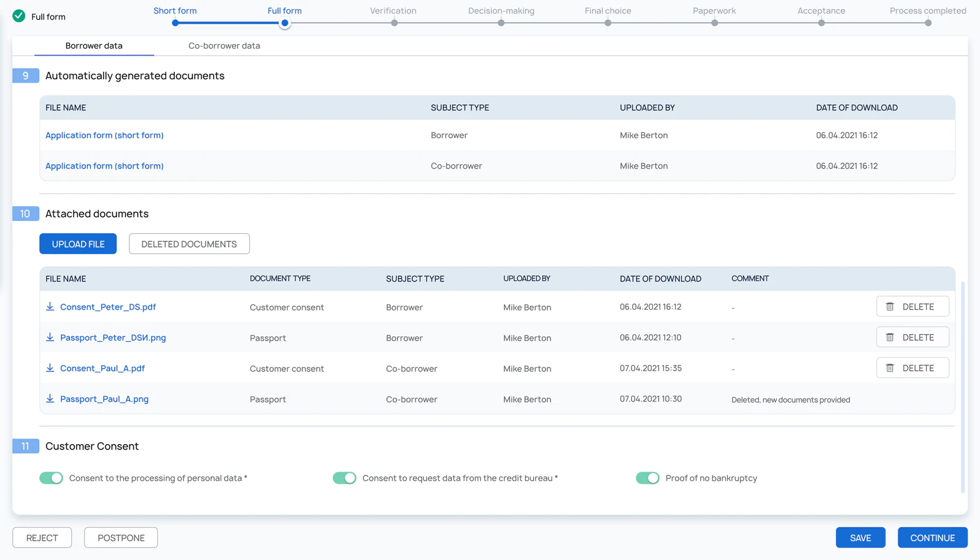Click download icon for Consent_Peter_DS.pdf
The height and width of the screenshot is (560, 980).
[50, 307]
